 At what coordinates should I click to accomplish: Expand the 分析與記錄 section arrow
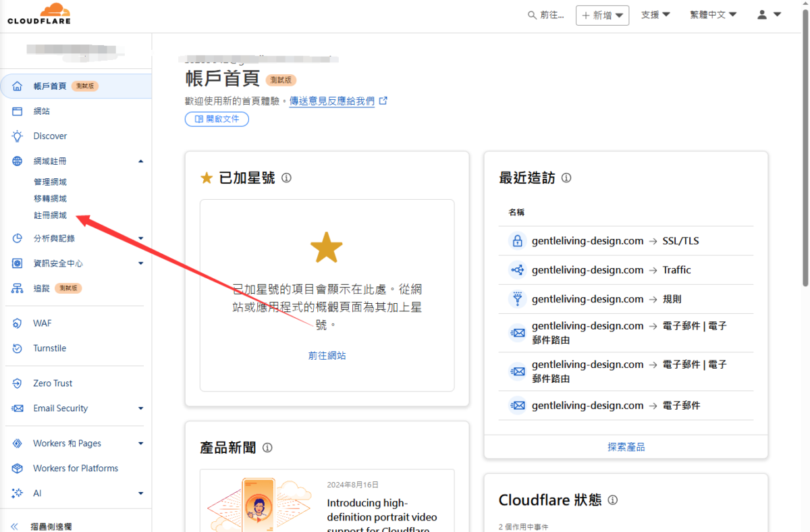(140, 238)
